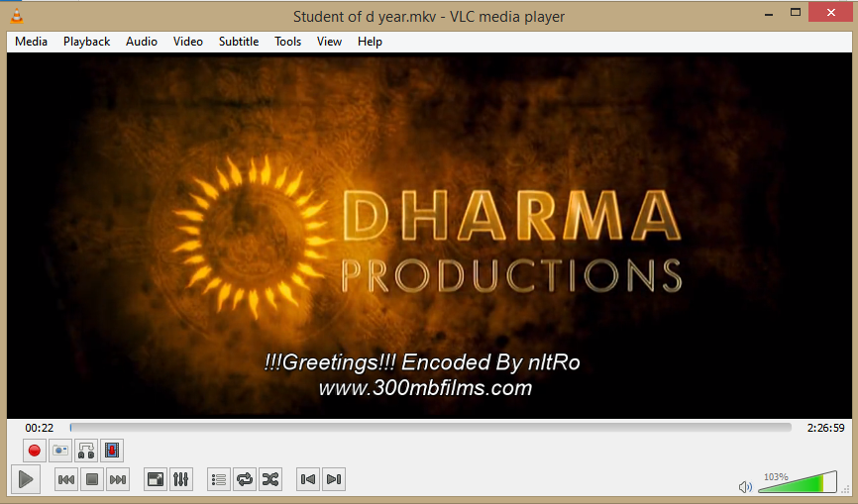Toggle the A-B loop button
The height and width of the screenshot is (504, 858).
(x=86, y=451)
